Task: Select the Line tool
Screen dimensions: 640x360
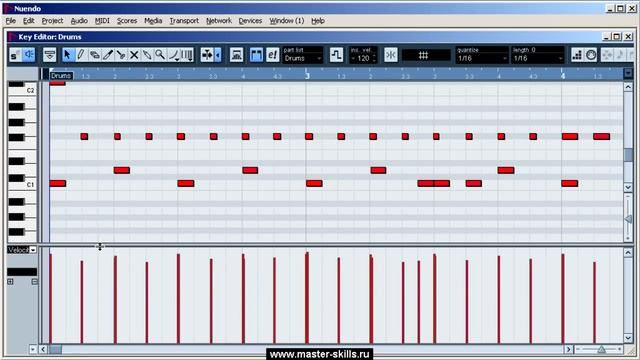Action: tap(174, 55)
